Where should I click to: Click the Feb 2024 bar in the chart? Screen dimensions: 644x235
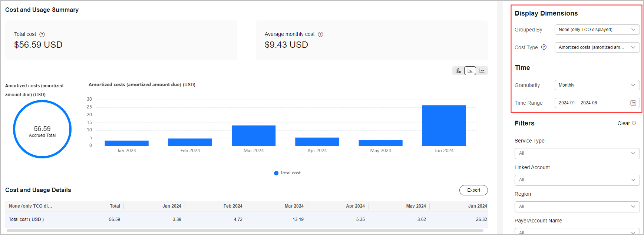(x=190, y=142)
